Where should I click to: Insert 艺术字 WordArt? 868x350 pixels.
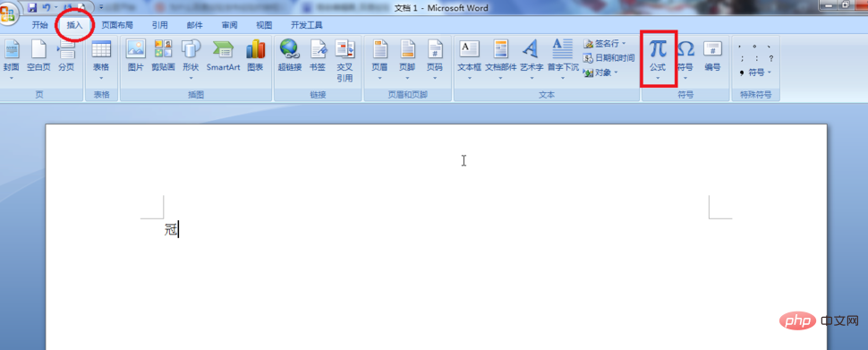[532, 60]
